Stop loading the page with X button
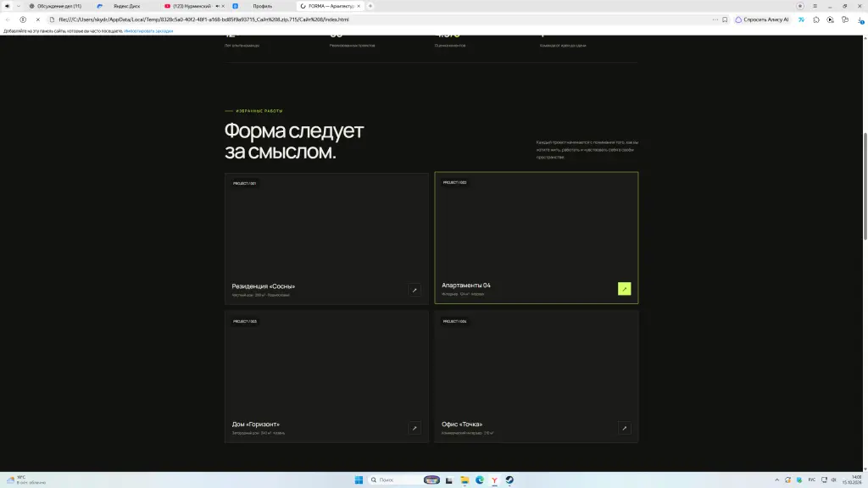868x488 pixels. (37, 19)
